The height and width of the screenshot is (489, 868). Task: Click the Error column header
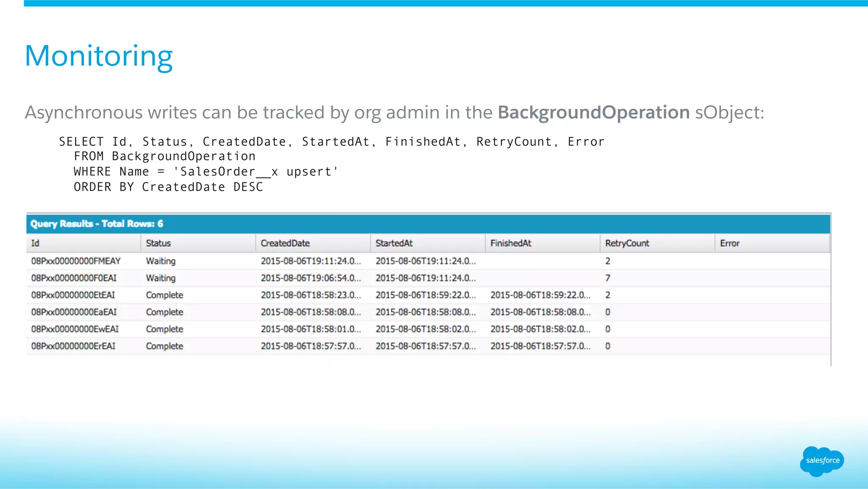[729, 243]
